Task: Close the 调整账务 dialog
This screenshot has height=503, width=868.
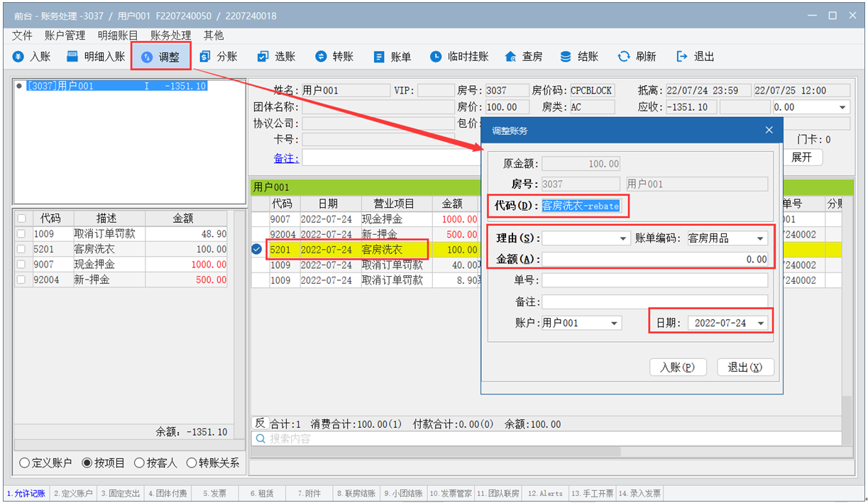Action: pyautogui.click(x=769, y=131)
